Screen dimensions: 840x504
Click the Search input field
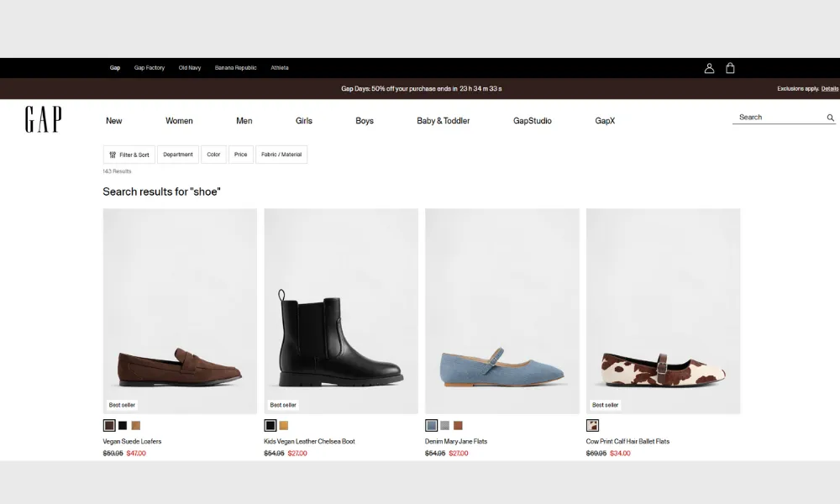[777, 118]
